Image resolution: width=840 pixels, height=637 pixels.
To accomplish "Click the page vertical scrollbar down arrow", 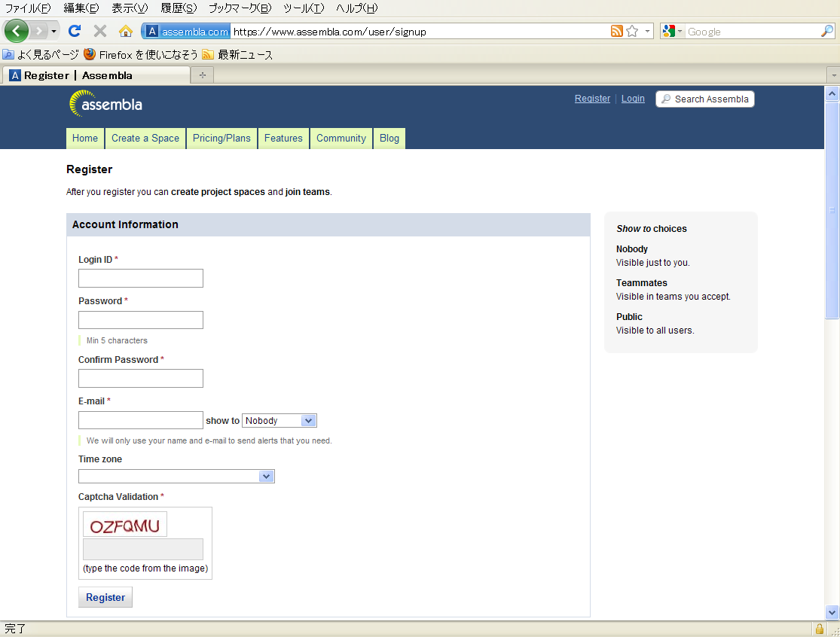I will click(x=832, y=612).
